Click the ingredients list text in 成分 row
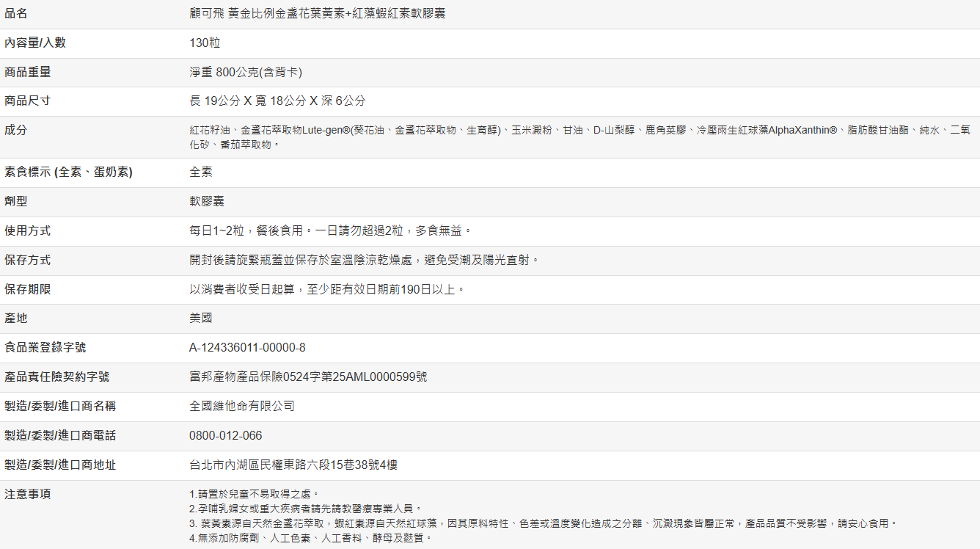 pyautogui.click(x=579, y=130)
